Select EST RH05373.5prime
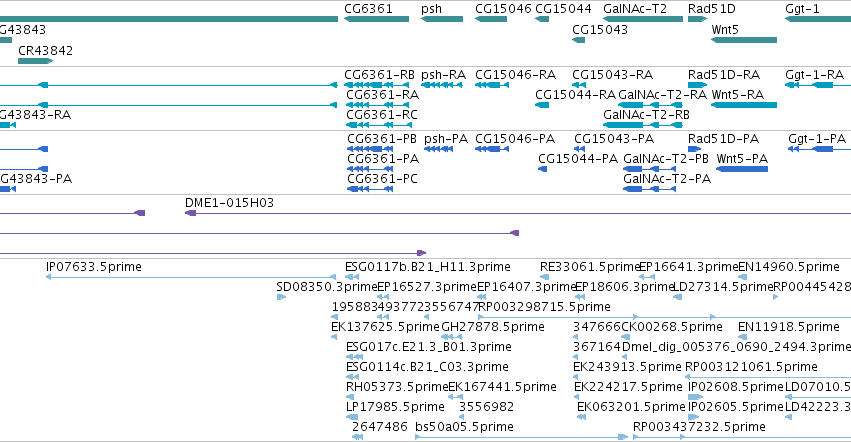This screenshot has height=442, width=851. click(x=350, y=397)
